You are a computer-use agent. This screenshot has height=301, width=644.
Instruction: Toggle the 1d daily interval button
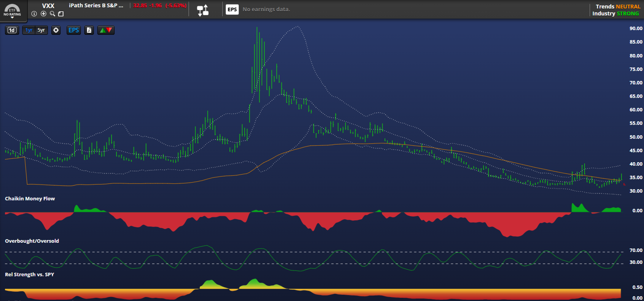tap(12, 30)
